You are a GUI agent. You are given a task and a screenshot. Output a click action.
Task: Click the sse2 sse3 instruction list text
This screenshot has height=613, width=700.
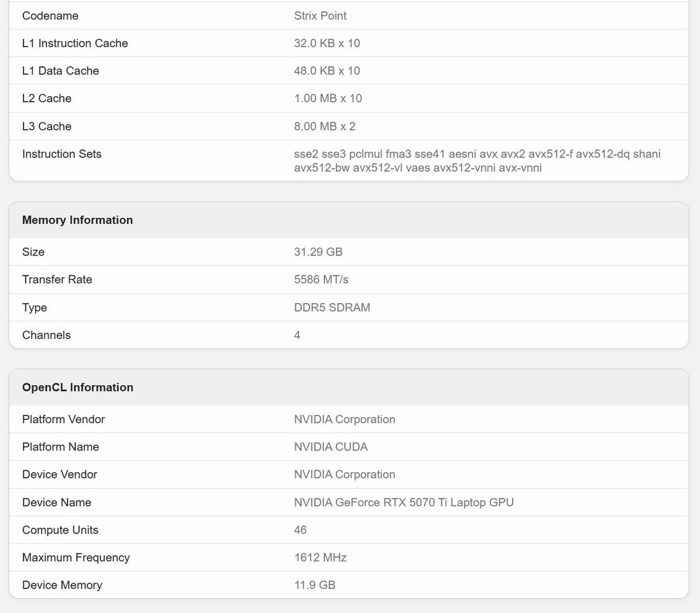tap(477, 161)
